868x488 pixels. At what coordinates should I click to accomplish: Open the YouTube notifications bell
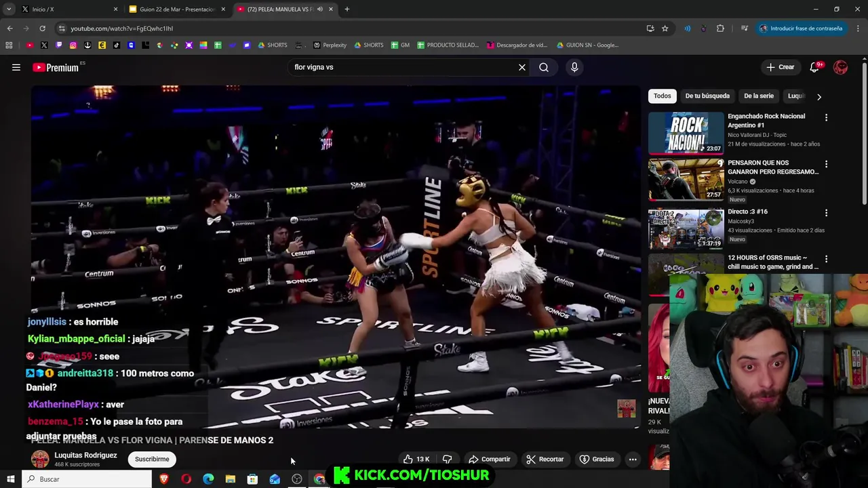[815, 67]
